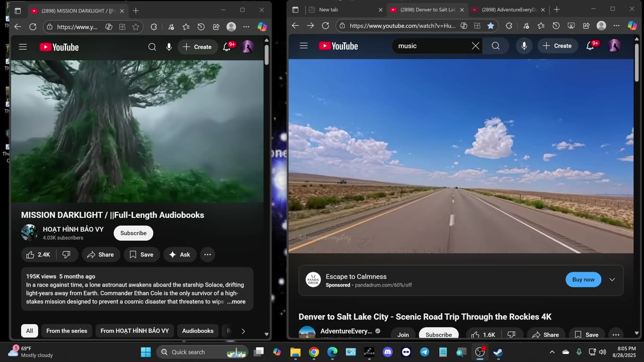
Task: Join the AdventureEveryDay channel
Action: click(x=403, y=335)
